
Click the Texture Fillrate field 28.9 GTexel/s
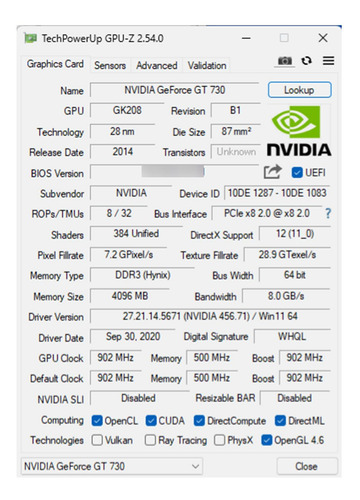pyautogui.click(x=287, y=255)
